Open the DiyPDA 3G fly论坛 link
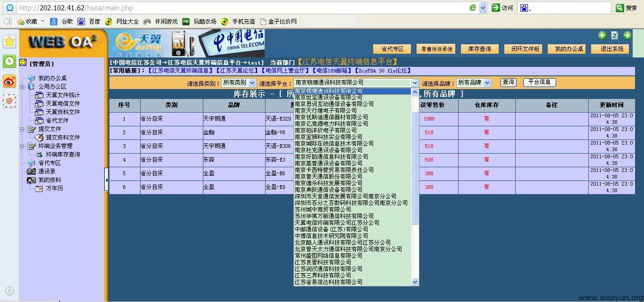This screenshot has width=644, height=302. [x=383, y=71]
